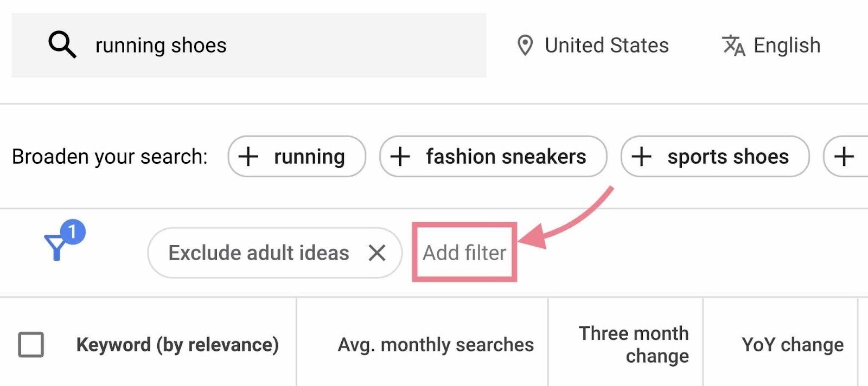
Task: Add "running" to broaden your search
Action: click(296, 157)
